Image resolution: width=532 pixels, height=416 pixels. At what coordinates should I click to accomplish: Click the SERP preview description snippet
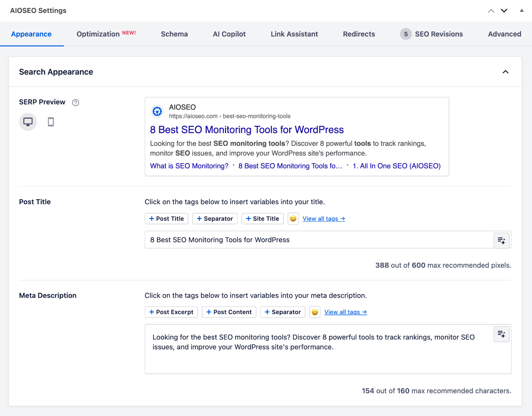(x=288, y=148)
